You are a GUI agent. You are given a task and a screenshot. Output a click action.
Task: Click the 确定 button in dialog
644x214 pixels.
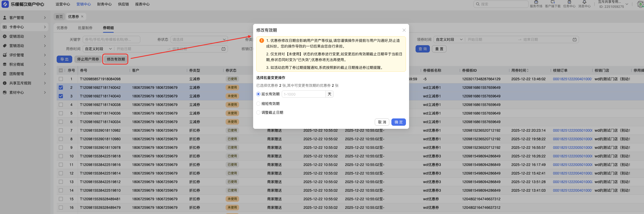[x=398, y=122]
